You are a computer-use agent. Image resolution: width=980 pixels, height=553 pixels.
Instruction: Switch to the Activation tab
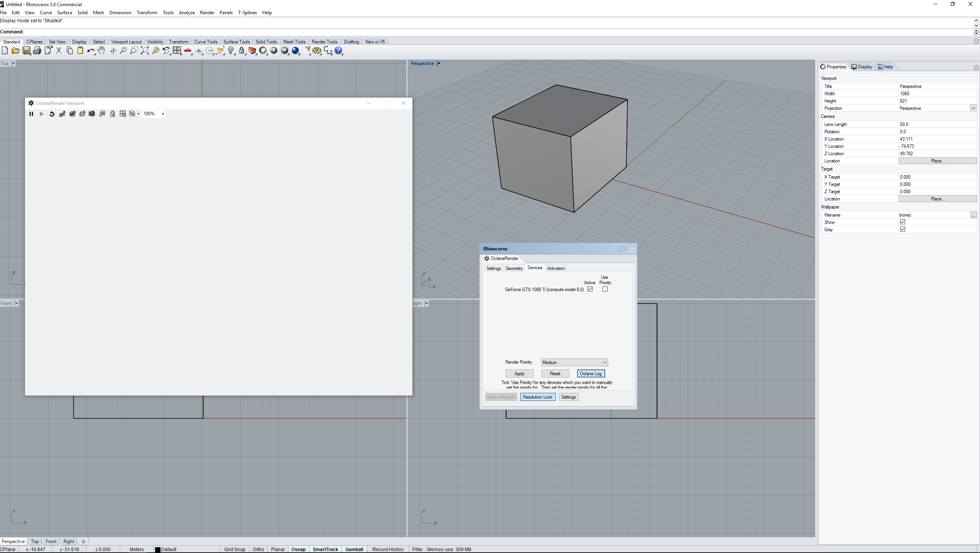(556, 268)
